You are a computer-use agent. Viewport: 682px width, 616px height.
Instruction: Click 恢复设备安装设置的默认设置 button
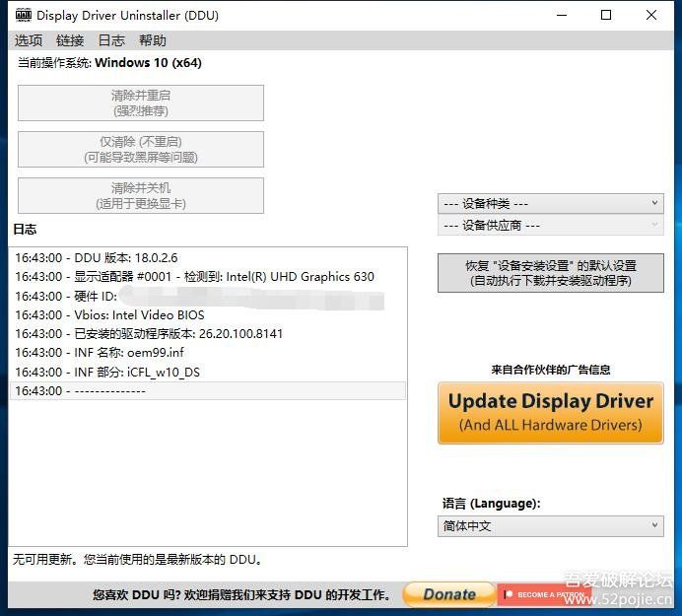click(551, 273)
